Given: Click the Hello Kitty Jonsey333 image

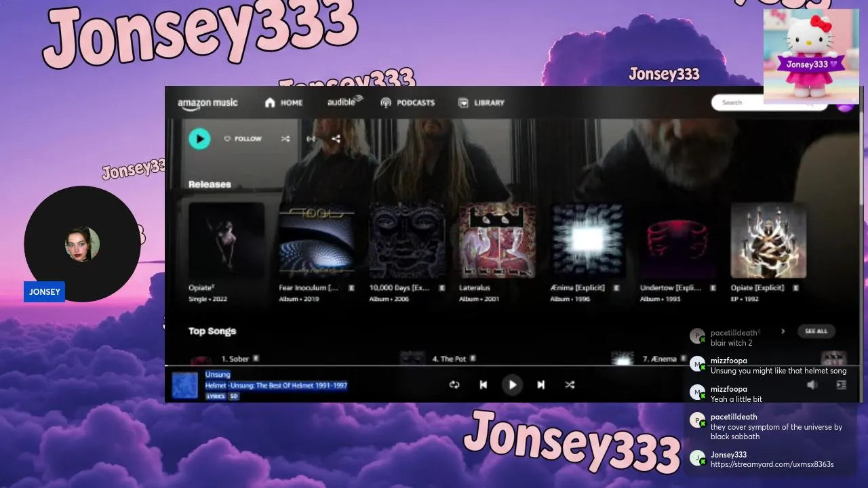Looking at the screenshot, I should (812, 56).
